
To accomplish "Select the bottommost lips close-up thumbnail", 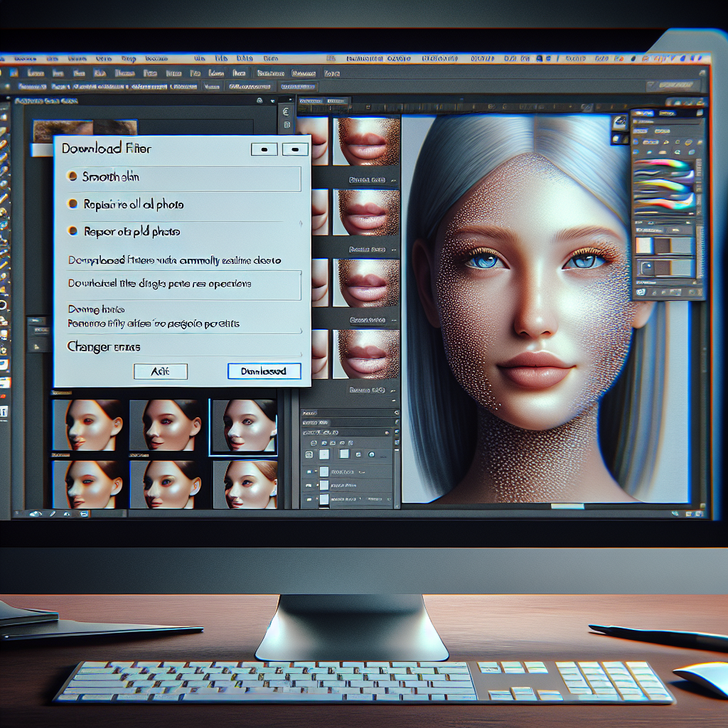I will [366, 354].
